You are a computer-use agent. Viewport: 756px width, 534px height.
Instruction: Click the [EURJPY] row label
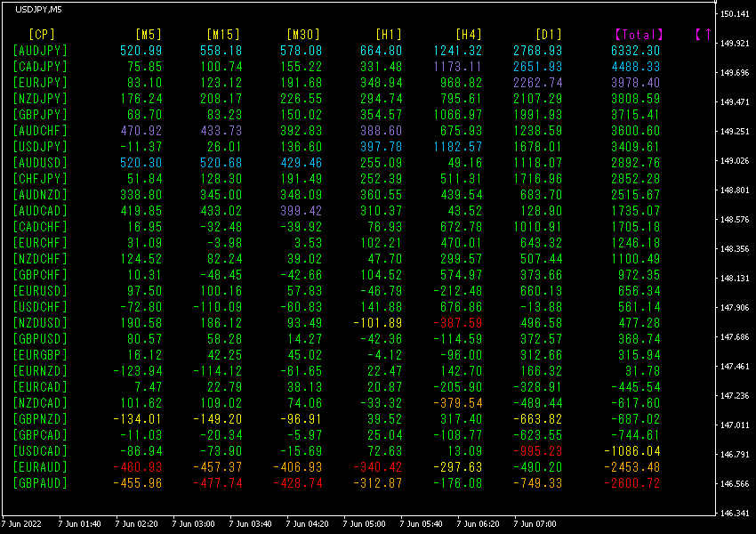(x=40, y=83)
